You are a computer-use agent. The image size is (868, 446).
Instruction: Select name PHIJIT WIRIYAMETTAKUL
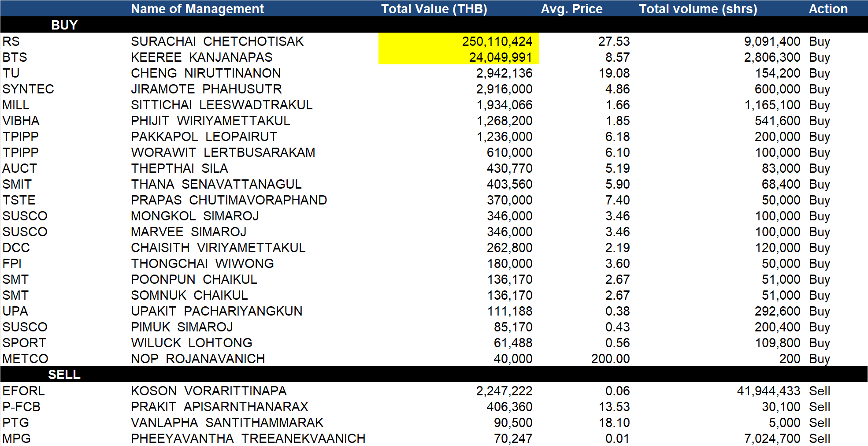pyautogui.click(x=211, y=121)
